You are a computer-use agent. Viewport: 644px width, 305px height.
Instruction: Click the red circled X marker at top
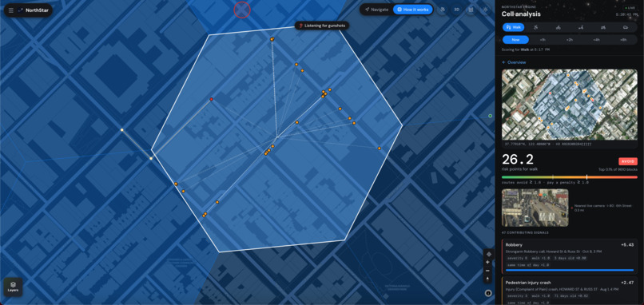pyautogui.click(x=242, y=10)
